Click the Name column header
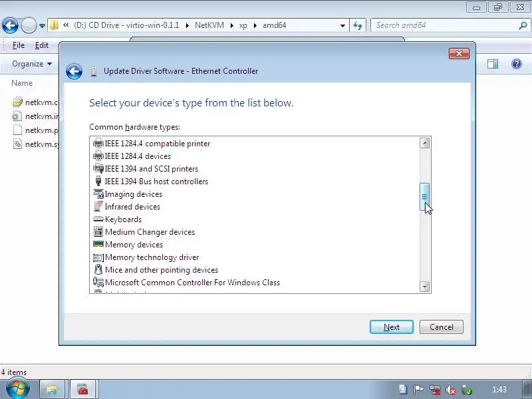 pyautogui.click(x=22, y=83)
